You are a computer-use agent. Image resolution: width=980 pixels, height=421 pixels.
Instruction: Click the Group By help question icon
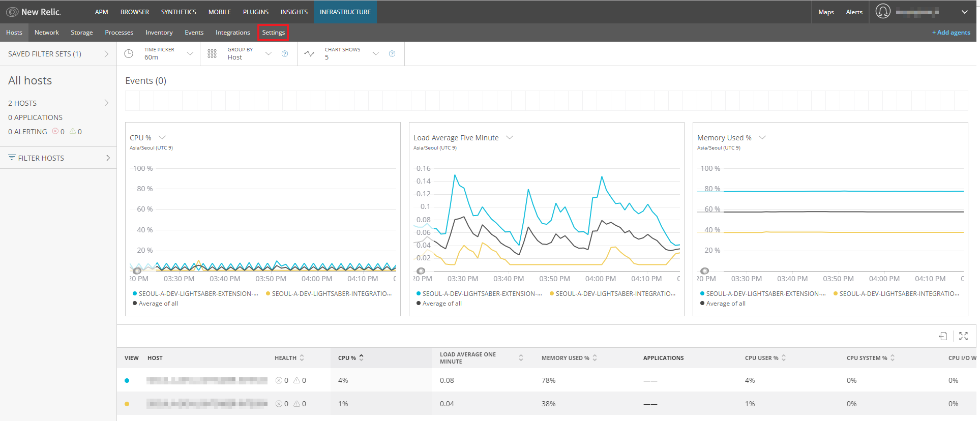[285, 53]
